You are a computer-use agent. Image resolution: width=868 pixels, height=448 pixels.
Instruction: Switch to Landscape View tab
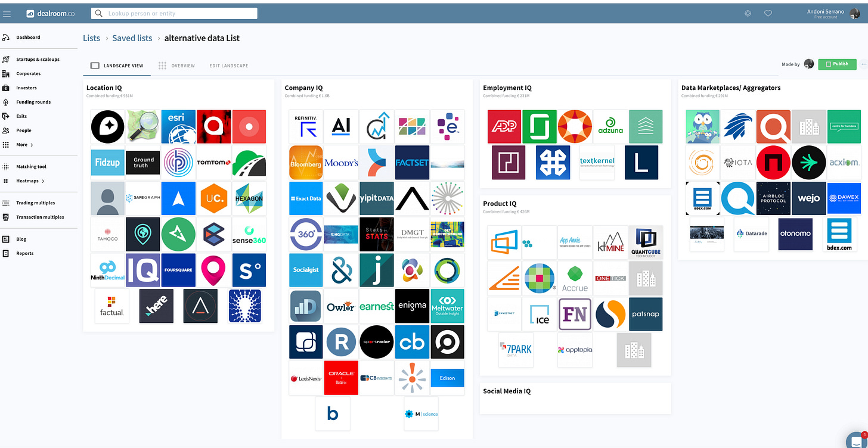point(117,66)
